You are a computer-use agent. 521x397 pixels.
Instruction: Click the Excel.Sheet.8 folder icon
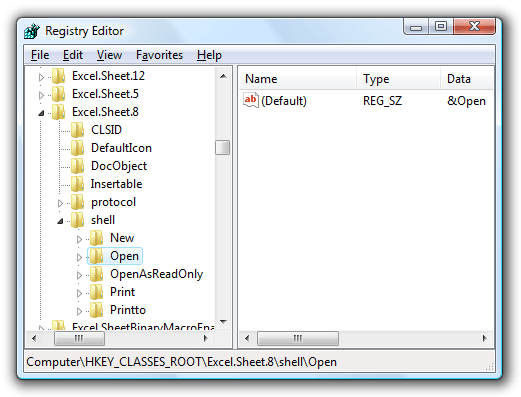point(58,112)
